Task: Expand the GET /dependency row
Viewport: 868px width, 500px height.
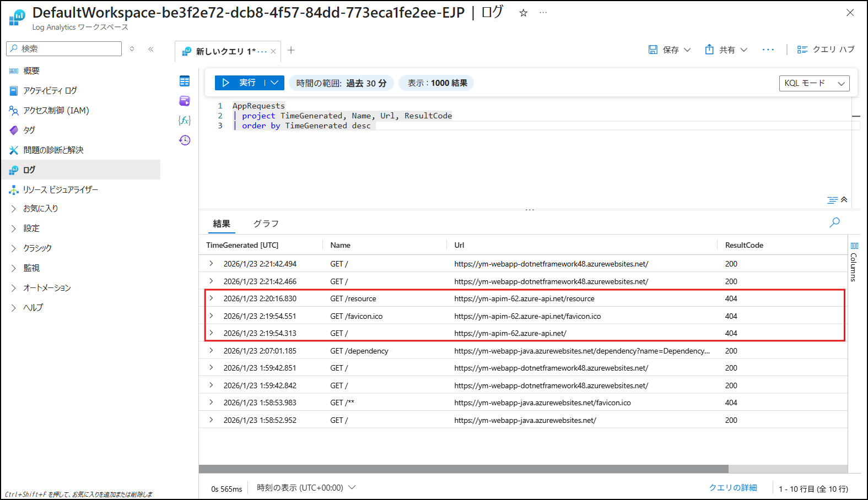Action: point(211,351)
